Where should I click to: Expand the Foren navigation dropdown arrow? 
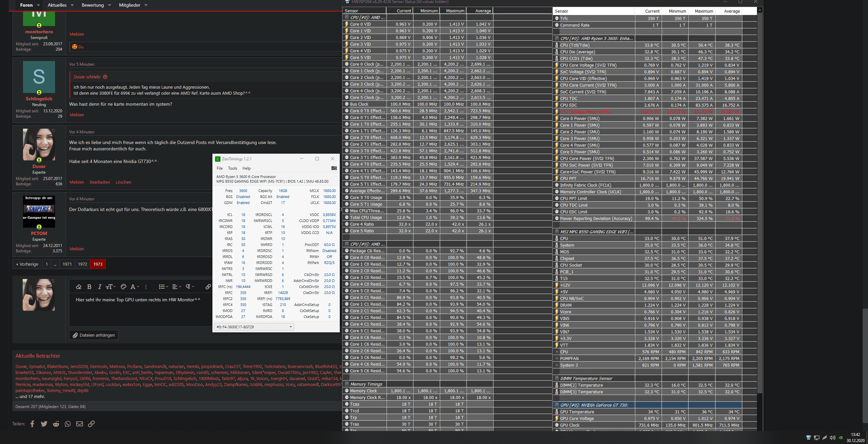[38, 5]
